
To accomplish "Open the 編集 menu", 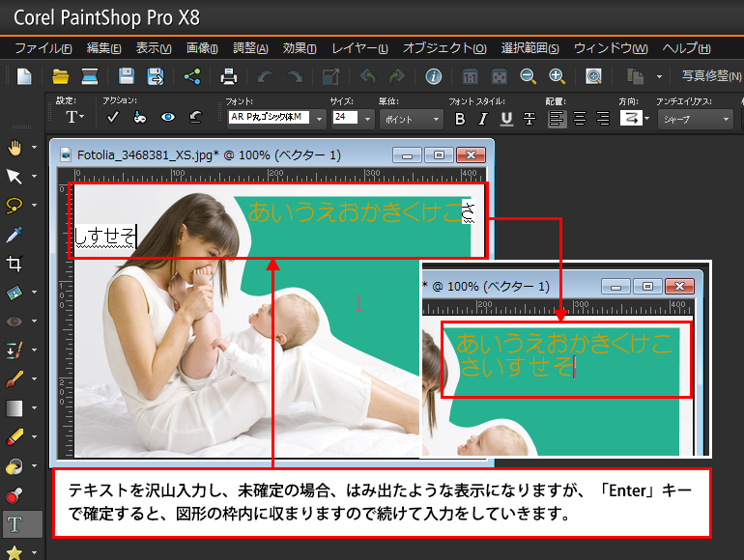I will [x=103, y=48].
